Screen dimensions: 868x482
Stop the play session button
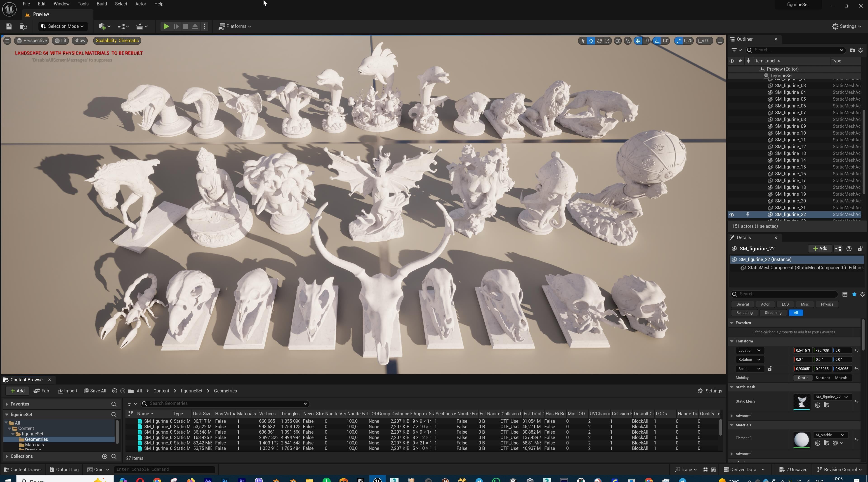pyautogui.click(x=185, y=26)
